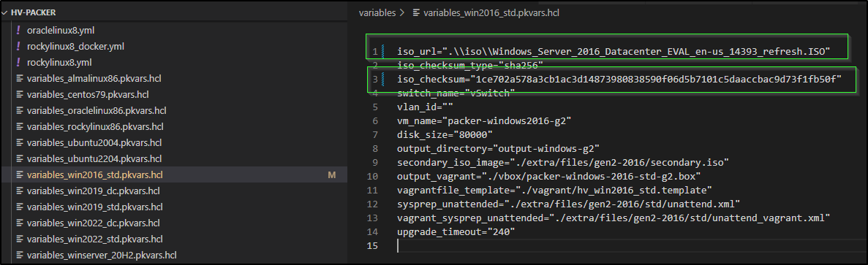Image resolution: width=868 pixels, height=265 pixels.
Task: Click file icon beside variables_win2016_std.pkvars.hcl in explorer
Action: point(20,175)
